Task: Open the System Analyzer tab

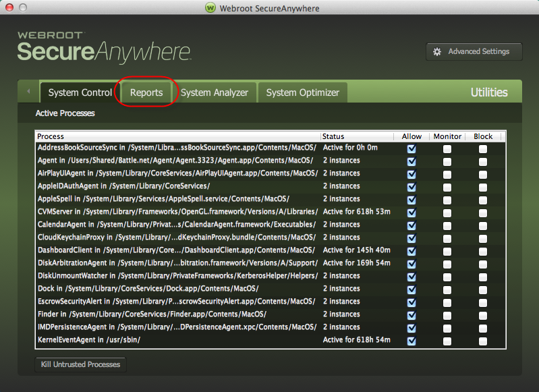Action: (215, 92)
